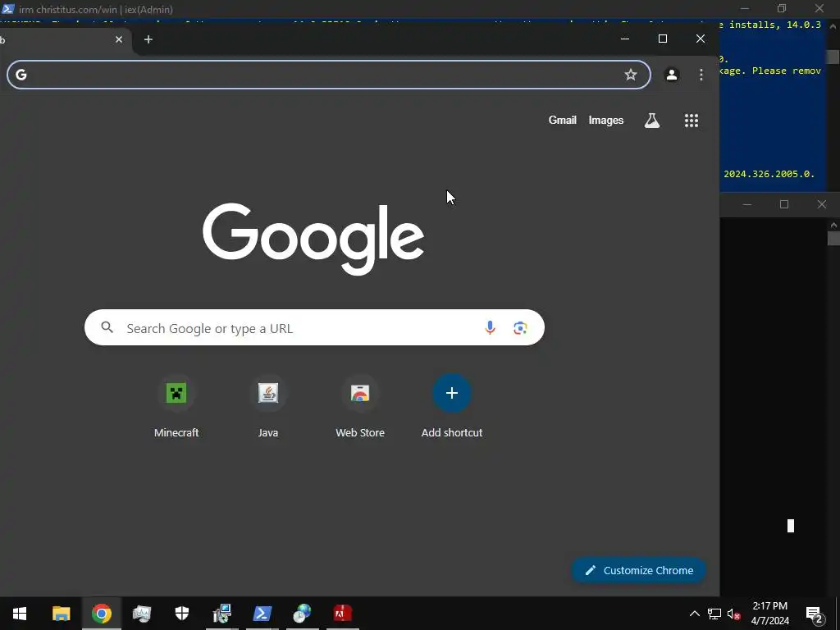Restore down the PowerShell window
This screenshot has height=630, width=840.
pos(782,8)
